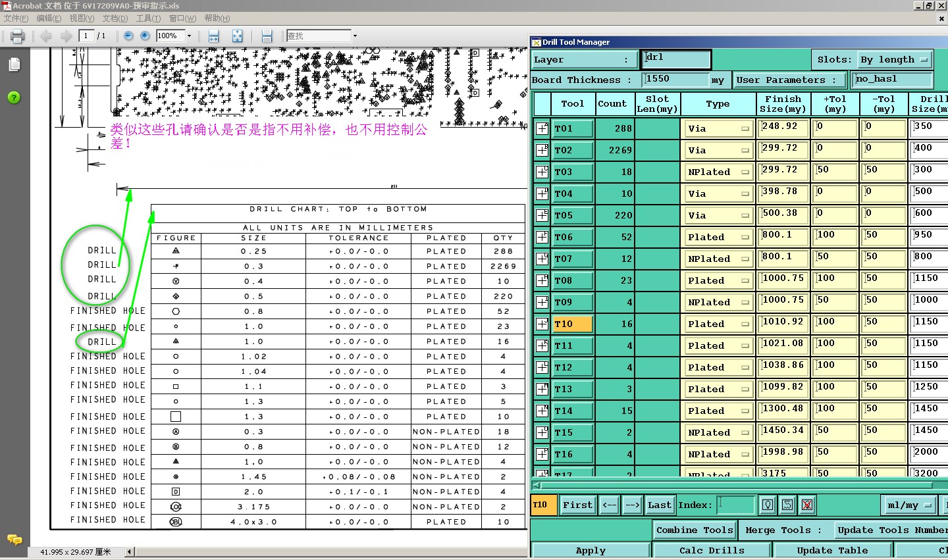Open the Slots 'By length' dropdown
This screenshot has width=948, height=560.
click(x=895, y=60)
